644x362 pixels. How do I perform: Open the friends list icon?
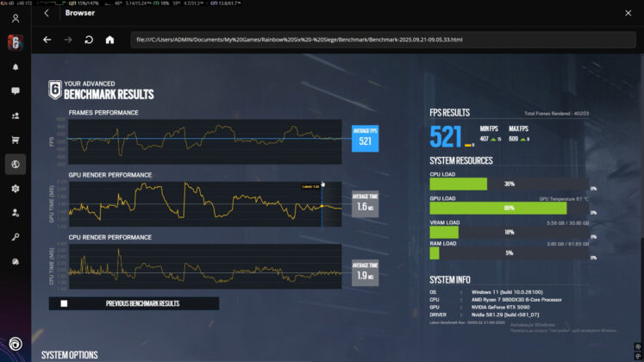pos(16,115)
